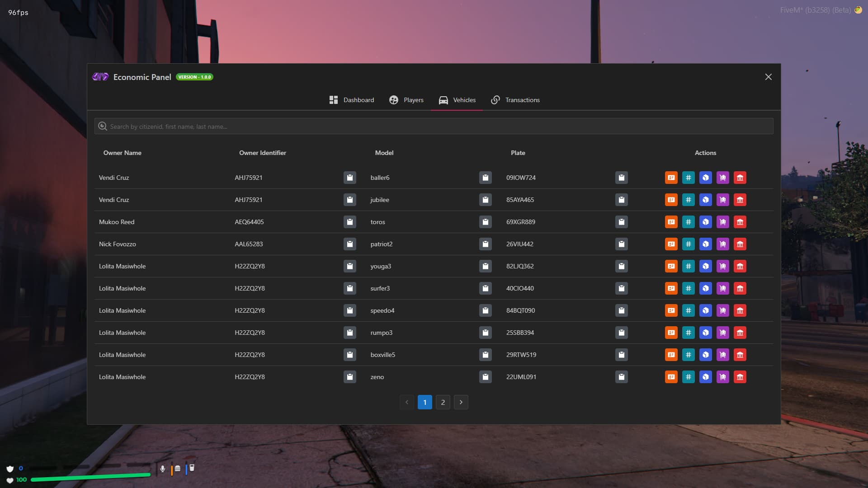Focus the citizenid search field

click(x=434, y=127)
